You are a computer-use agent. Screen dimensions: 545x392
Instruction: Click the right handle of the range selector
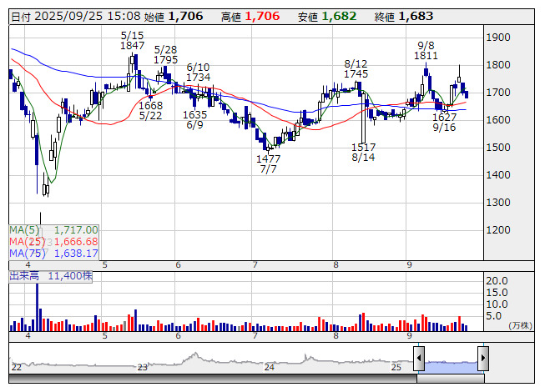coord(482,359)
